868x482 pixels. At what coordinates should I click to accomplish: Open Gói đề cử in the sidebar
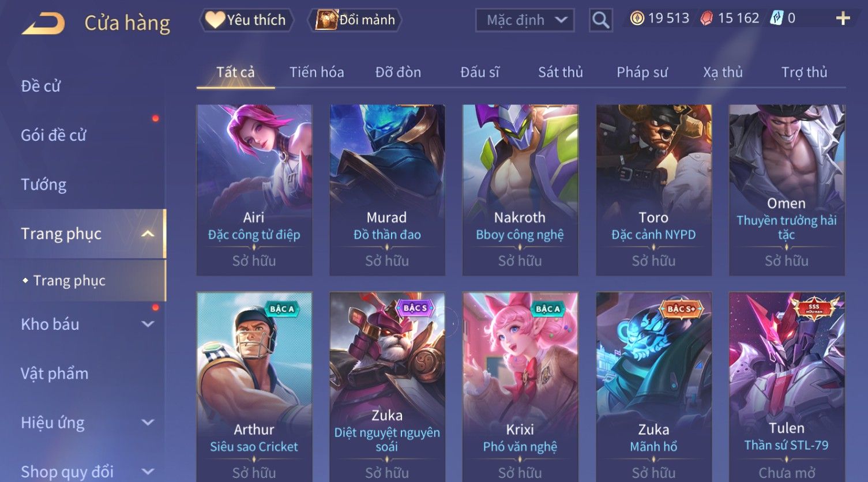pyautogui.click(x=54, y=135)
